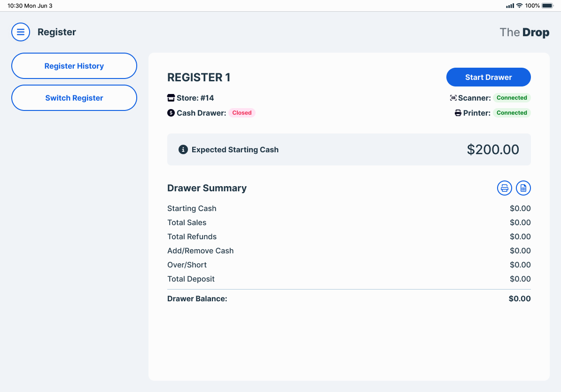The image size is (561, 392).
Task: Select the Total Sales row
Action: pos(349,222)
